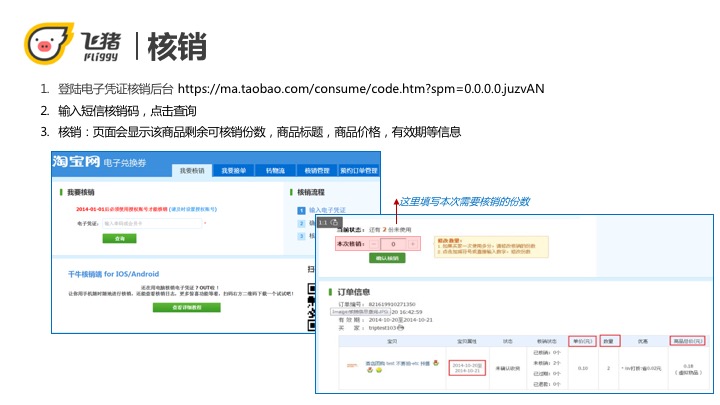Open the 预约订单管理 tab
Screen dimensions: 720x405
[359, 170]
